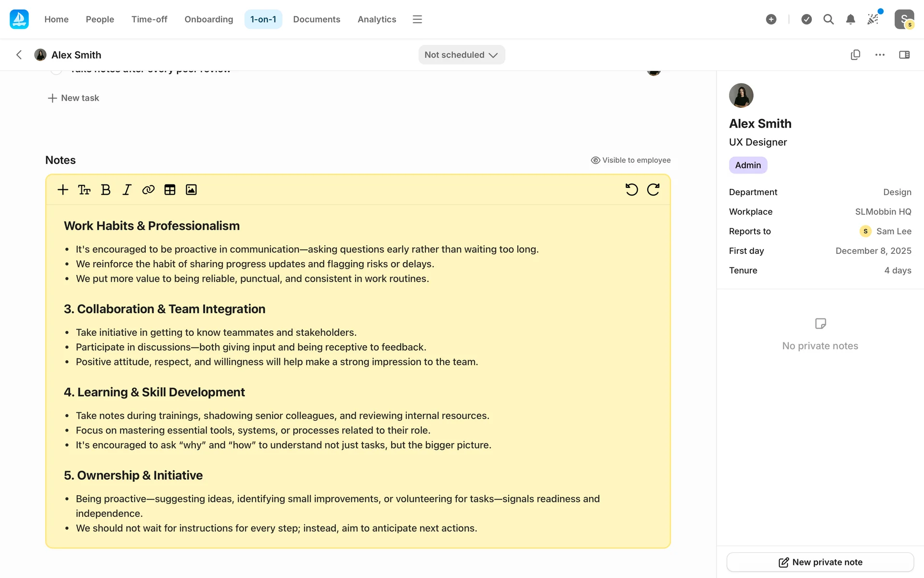Go to the Onboarding tab

click(208, 19)
